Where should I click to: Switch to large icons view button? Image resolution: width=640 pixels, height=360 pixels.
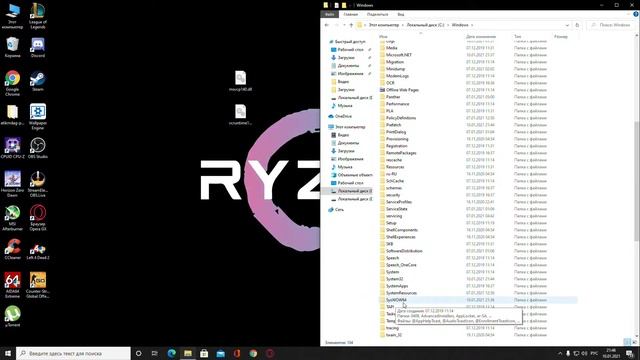(634, 342)
